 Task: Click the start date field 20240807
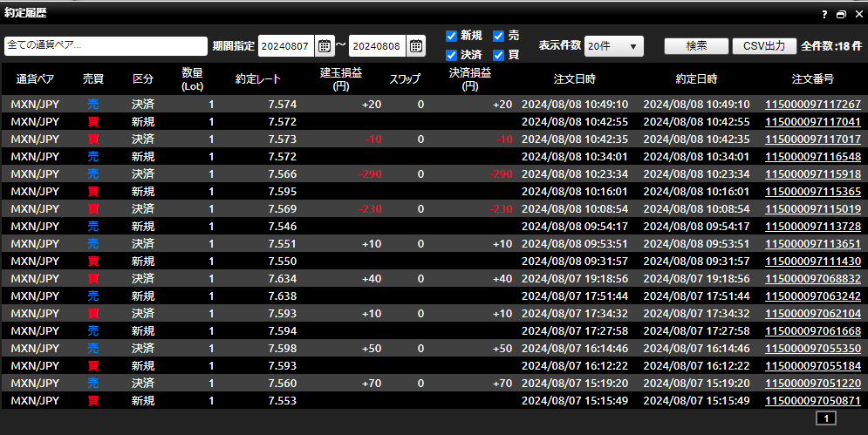[x=285, y=46]
